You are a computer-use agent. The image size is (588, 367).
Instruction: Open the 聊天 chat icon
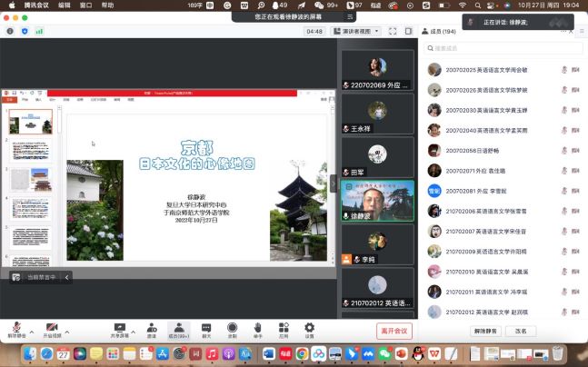[205, 327]
